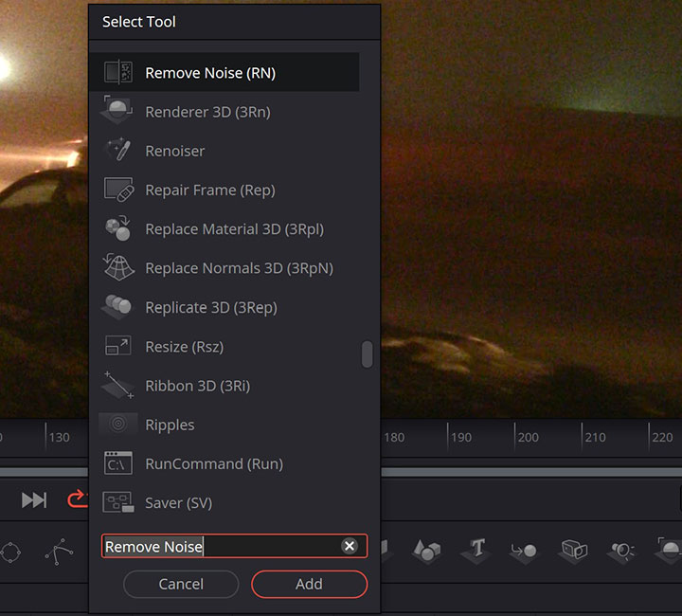
Task: Click the "Remove Noise (RN)" list entry text
Action: coord(210,73)
